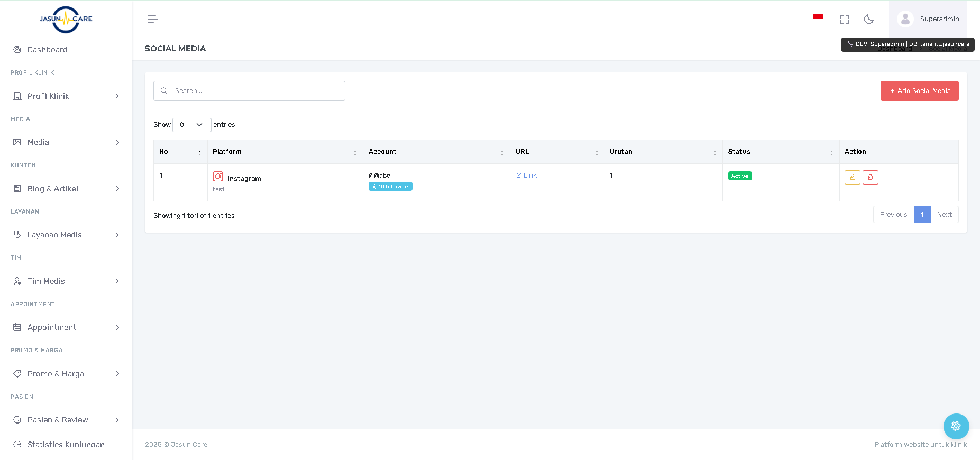Click the hamburger menu collapse icon

[x=152, y=19]
